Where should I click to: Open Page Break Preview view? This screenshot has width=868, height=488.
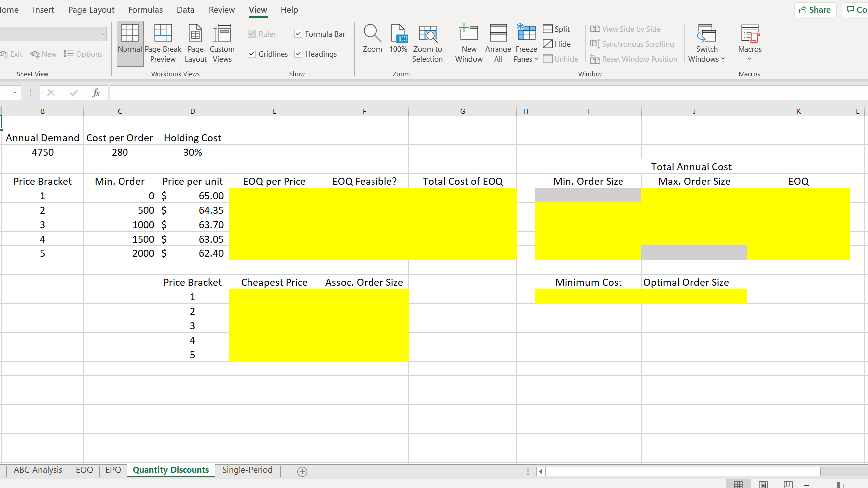(163, 44)
